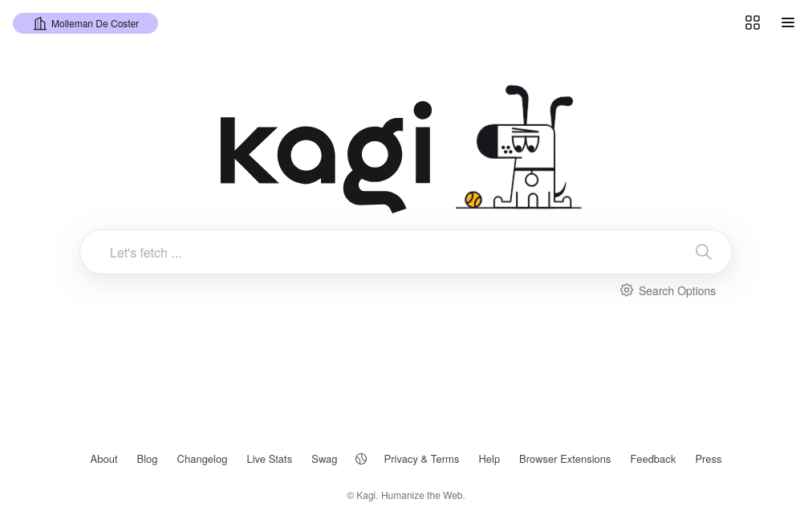Viewport: 812px width, 515px height.
Task: Expand Search Options
Action: (668, 291)
